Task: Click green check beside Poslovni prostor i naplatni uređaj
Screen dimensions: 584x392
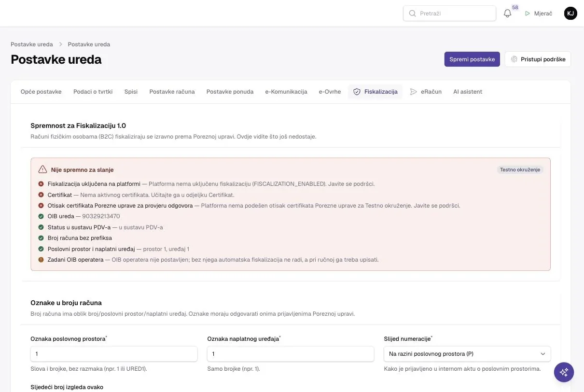Action: (x=41, y=249)
